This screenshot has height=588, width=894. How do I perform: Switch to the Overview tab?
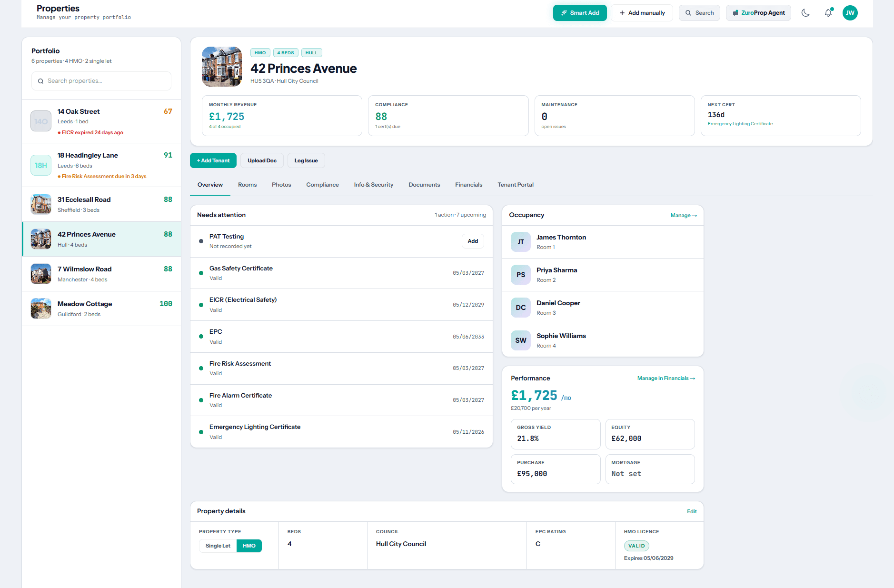pyautogui.click(x=210, y=185)
